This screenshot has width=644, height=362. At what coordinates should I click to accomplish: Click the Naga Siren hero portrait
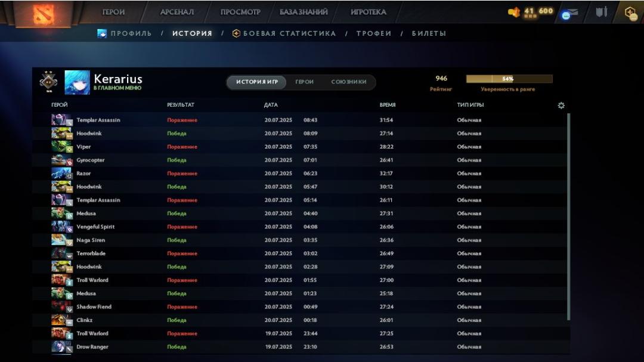coord(61,240)
